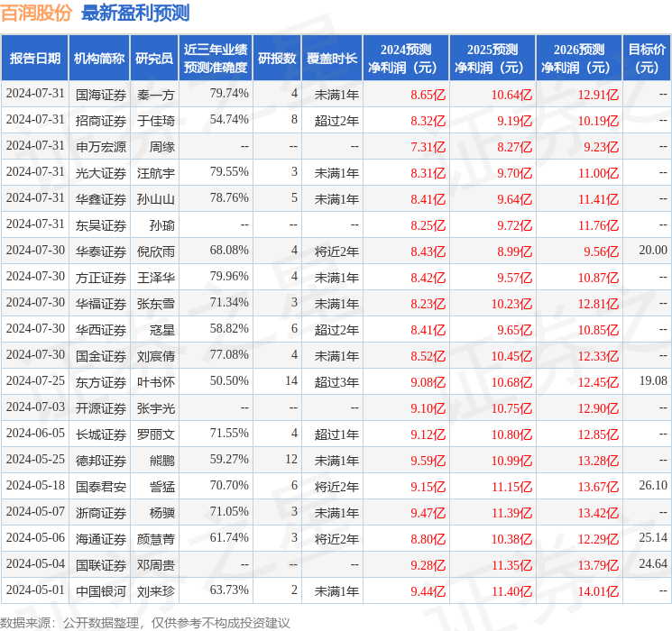The height and width of the screenshot is (631, 672).
Task: Select the 浙商证券 institution cell
Action: coord(101,513)
